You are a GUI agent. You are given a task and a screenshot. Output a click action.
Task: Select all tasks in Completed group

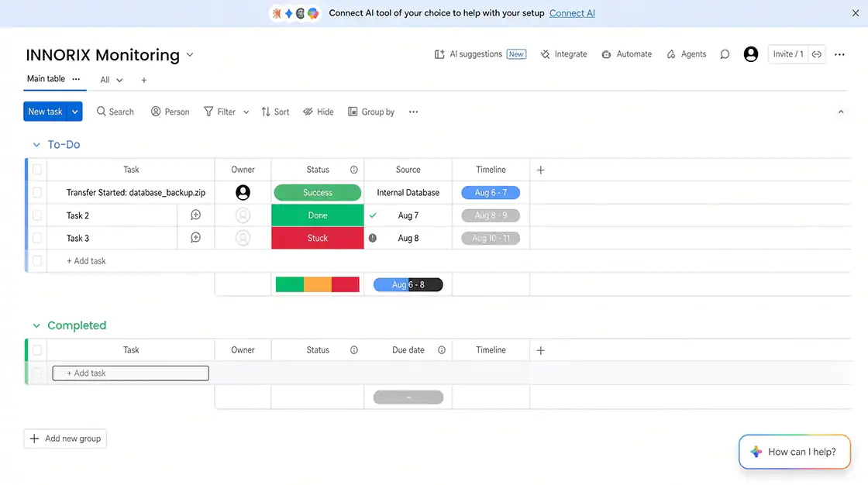pyautogui.click(x=37, y=350)
